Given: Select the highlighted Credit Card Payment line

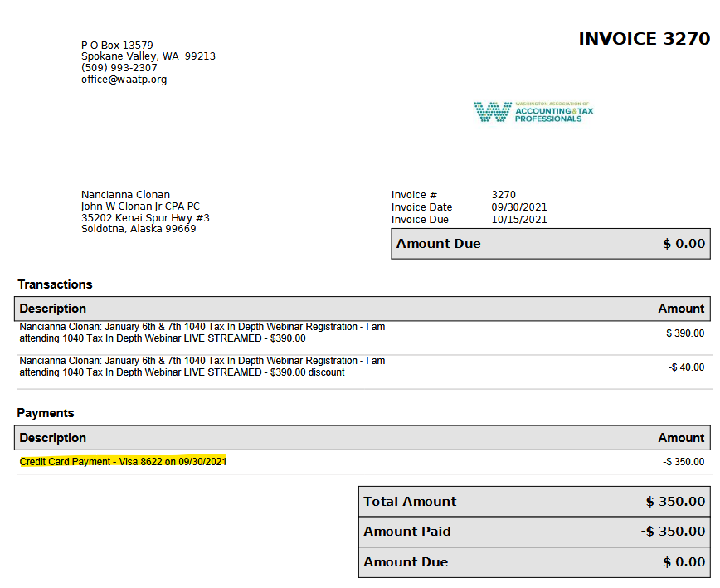Looking at the screenshot, I should pos(123,461).
